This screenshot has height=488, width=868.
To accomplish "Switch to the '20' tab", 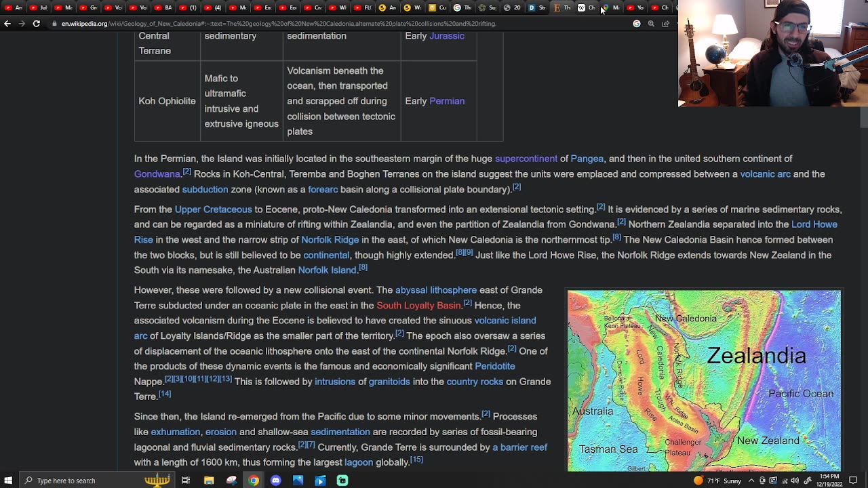I will [x=513, y=8].
